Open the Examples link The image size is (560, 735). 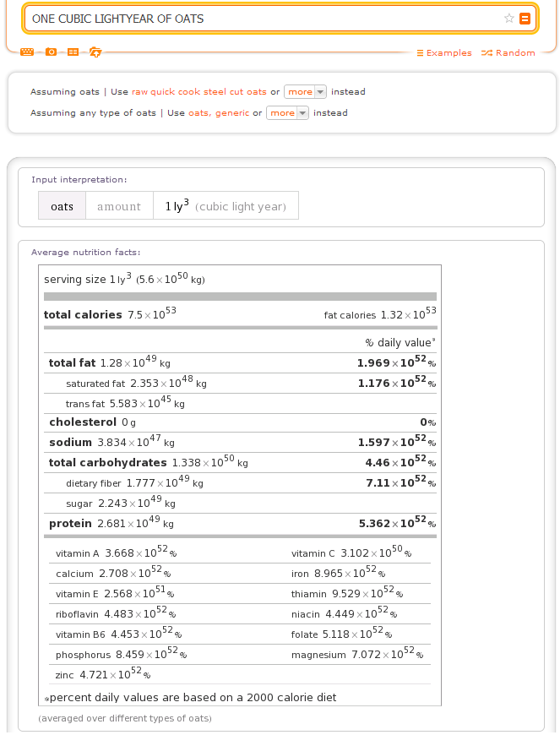click(444, 53)
